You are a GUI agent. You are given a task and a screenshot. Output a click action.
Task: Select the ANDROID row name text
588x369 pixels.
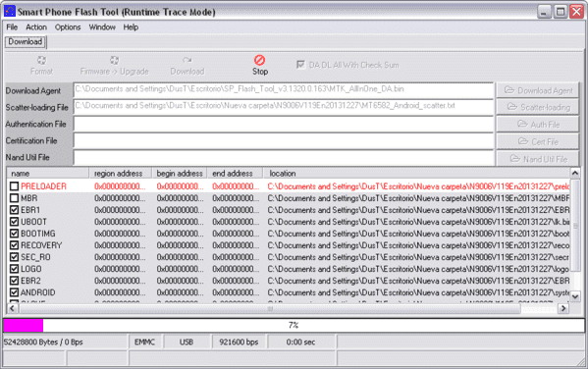click(x=38, y=292)
